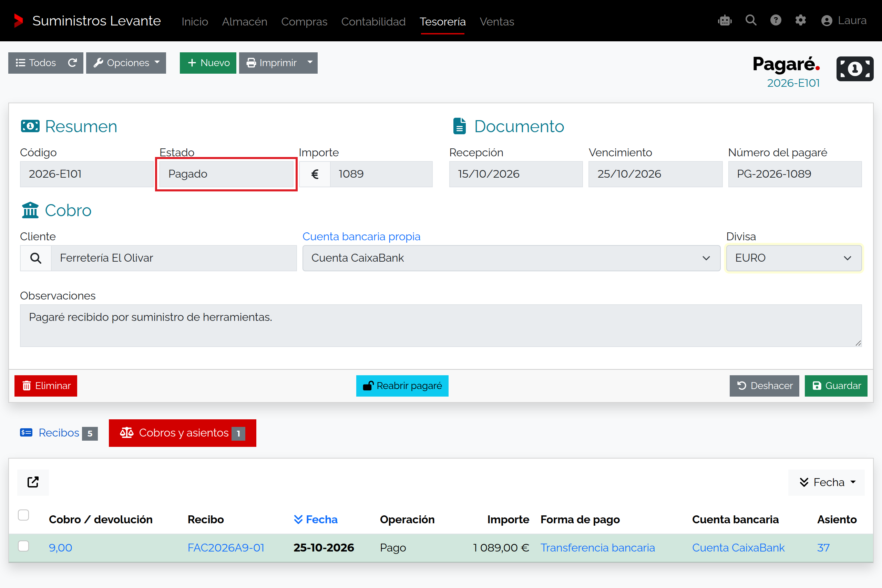Open the search magnifier in top bar

751,20
